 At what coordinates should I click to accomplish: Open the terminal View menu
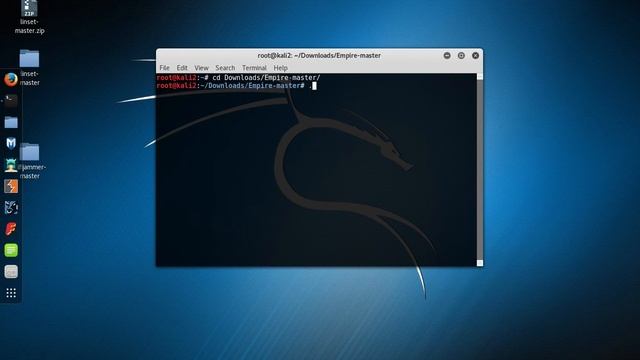(x=201, y=68)
